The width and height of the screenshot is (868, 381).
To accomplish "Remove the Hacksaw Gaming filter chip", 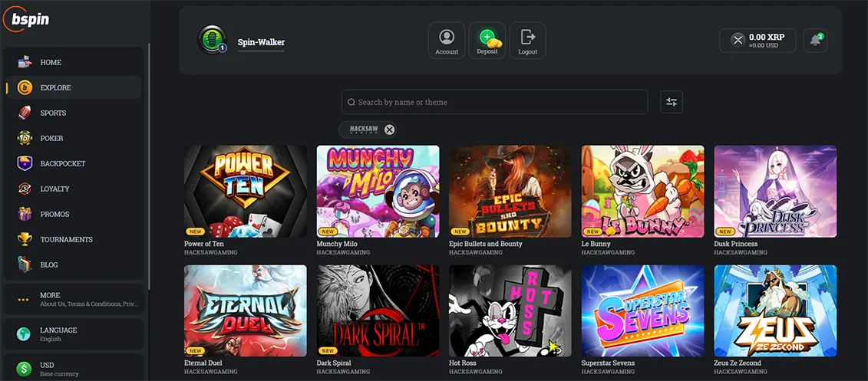I will tap(390, 130).
